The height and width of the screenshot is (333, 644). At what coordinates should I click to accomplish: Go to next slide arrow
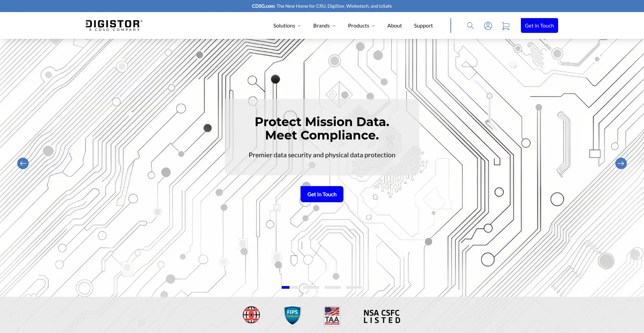pos(621,163)
